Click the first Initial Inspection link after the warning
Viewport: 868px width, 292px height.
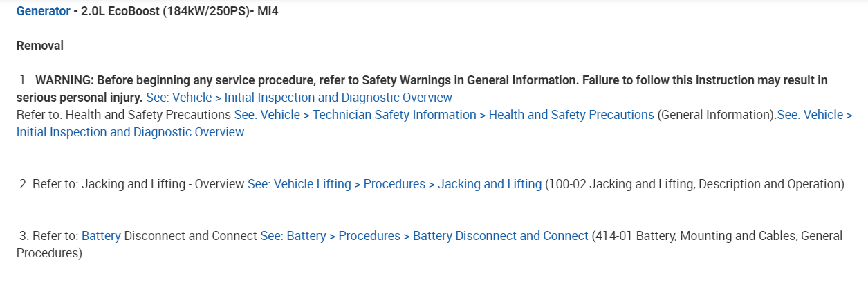click(x=299, y=98)
